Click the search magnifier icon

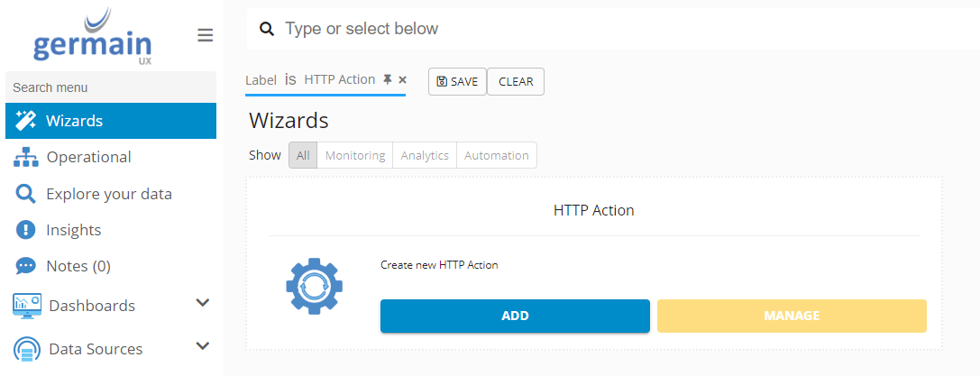[267, 29]
